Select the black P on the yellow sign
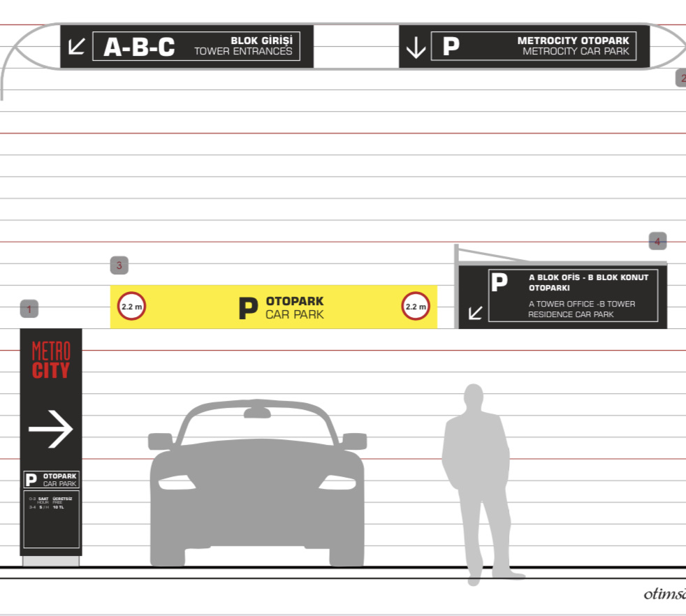Viewport: 686px width, 616px height. click(x=248, y=308)
